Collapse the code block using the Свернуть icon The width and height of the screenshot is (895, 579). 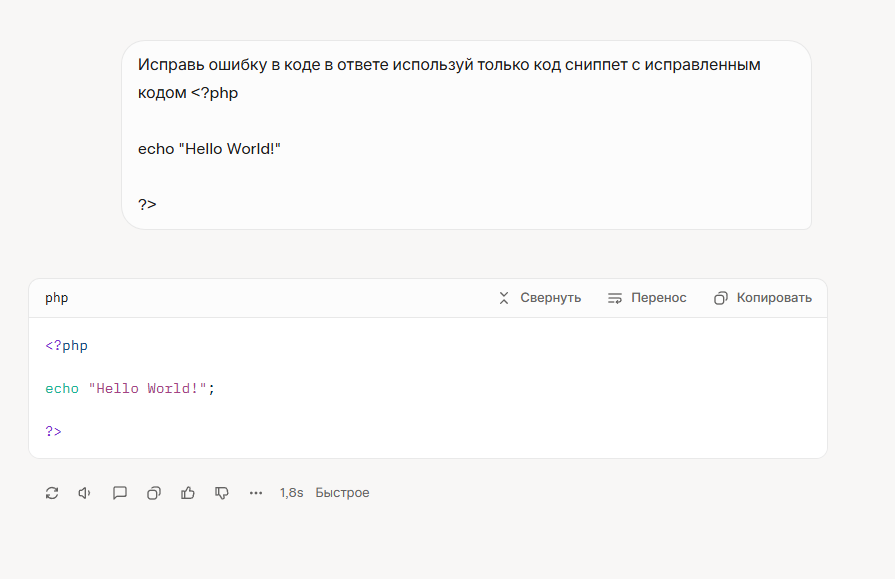pyautogui.click(x=504, y=298)
